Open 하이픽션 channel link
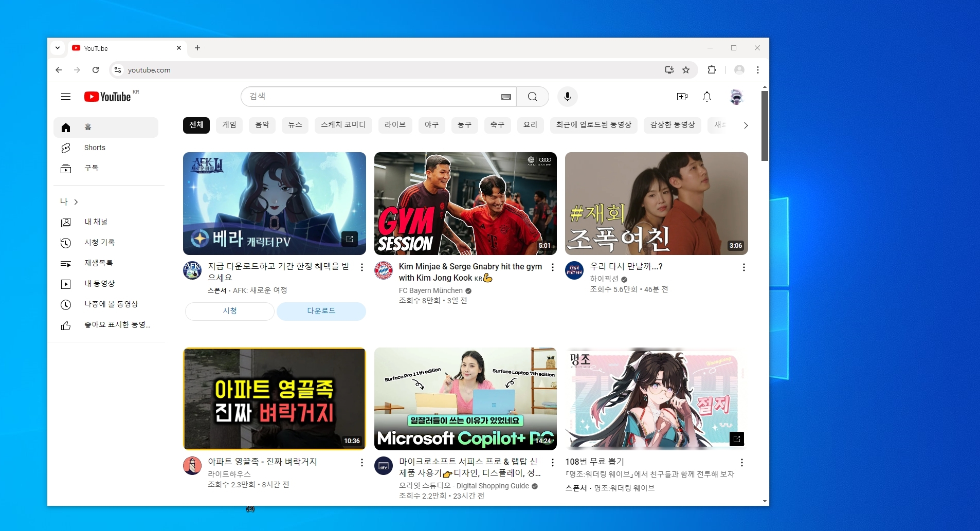Image resolution: width=980 pixels, height=531 pixels. [604, 279]
